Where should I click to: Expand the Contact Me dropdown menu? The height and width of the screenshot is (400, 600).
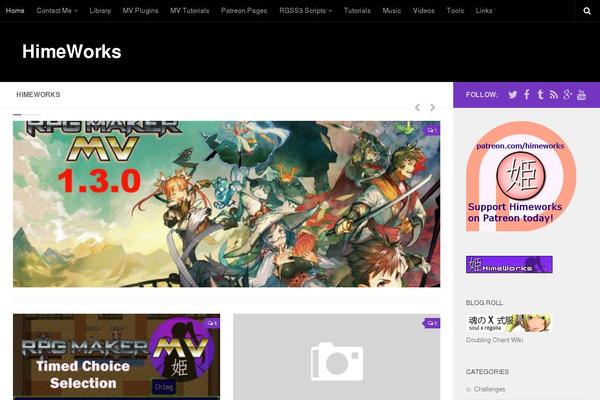coord(57,11)
